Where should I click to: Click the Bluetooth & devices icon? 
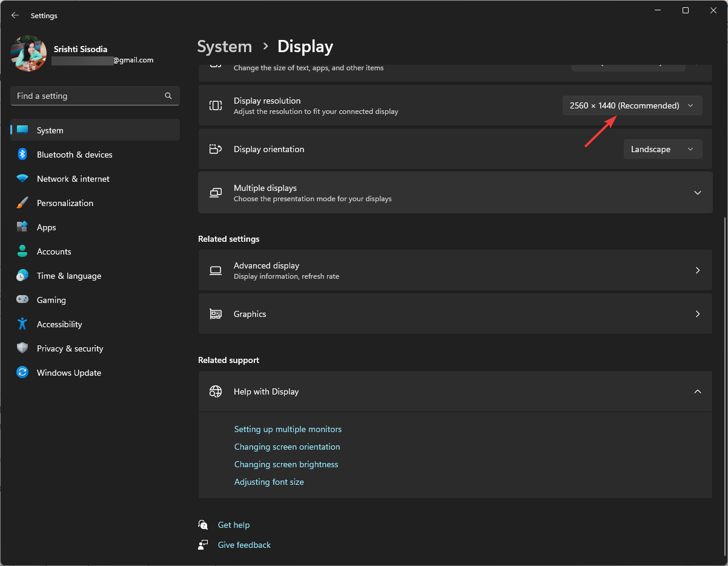[x=22, y=155]
